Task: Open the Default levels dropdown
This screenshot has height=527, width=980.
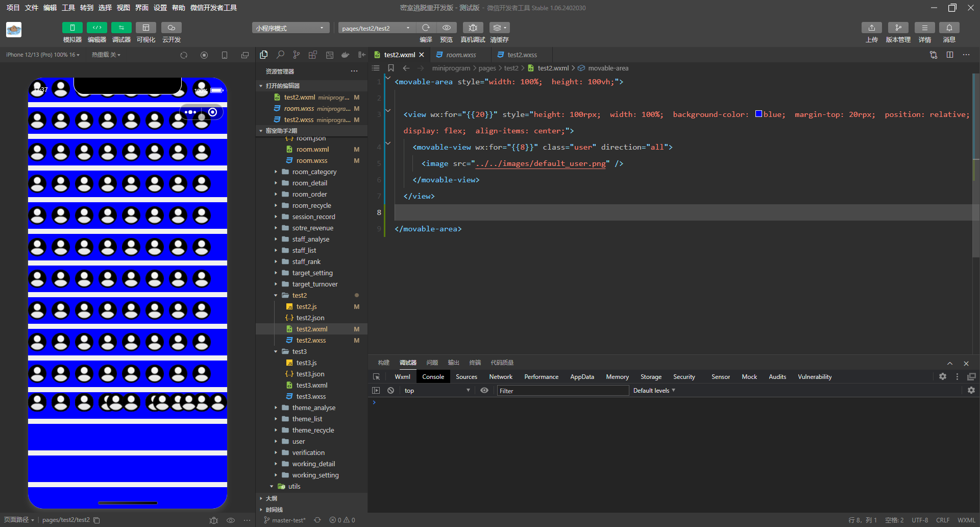Action: point(654,390)
